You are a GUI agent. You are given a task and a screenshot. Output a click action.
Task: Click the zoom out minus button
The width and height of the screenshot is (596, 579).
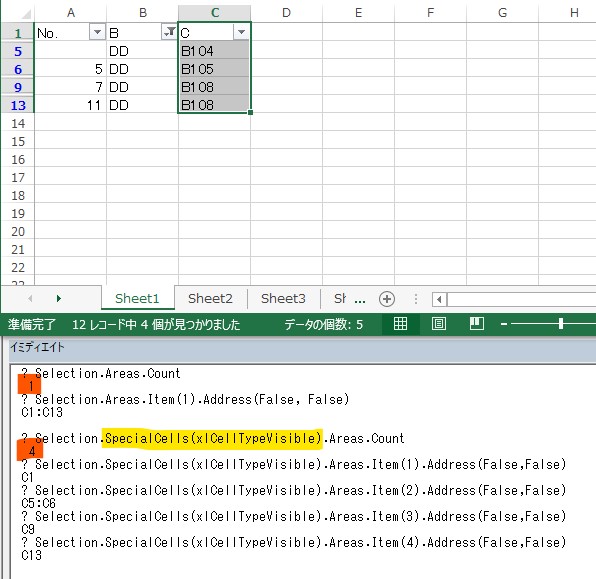tap(504, 324)
